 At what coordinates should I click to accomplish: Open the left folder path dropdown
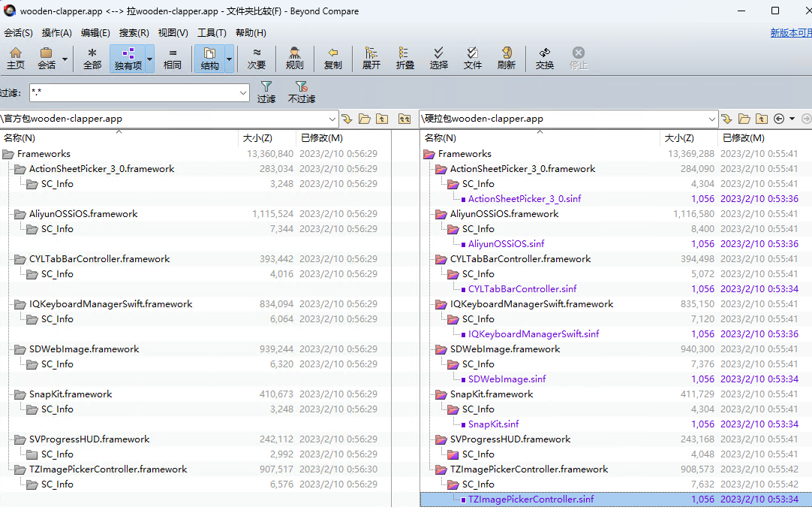[332, 119]
